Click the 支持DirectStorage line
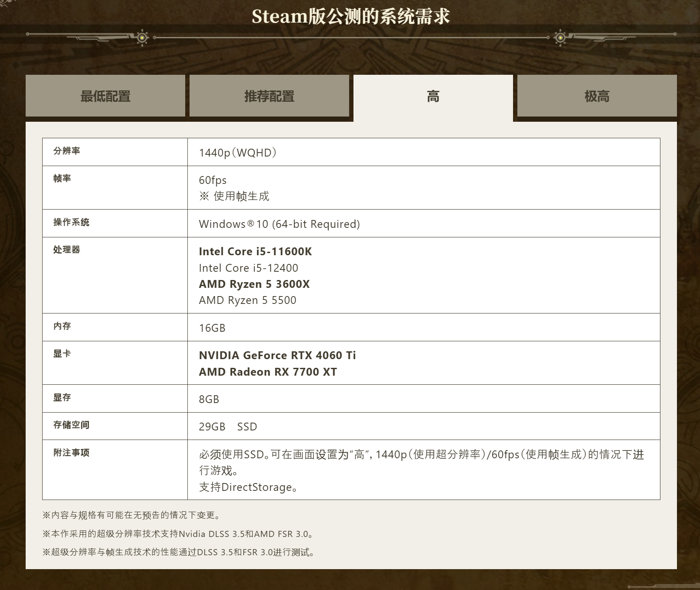Screen dimensions: 700x590 pyautogui.click(x=248, y=487)
